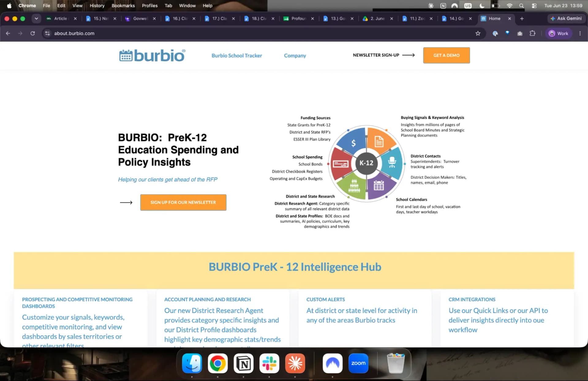Screen dimensions: 588x381
Task: Close the Home tab
Action: click(x=510, y=19)
